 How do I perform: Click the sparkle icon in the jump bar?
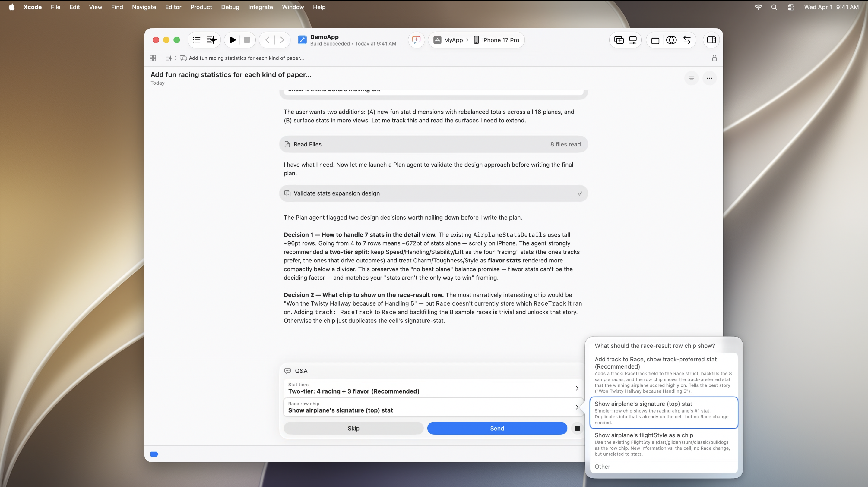click(x=169, y=58)
